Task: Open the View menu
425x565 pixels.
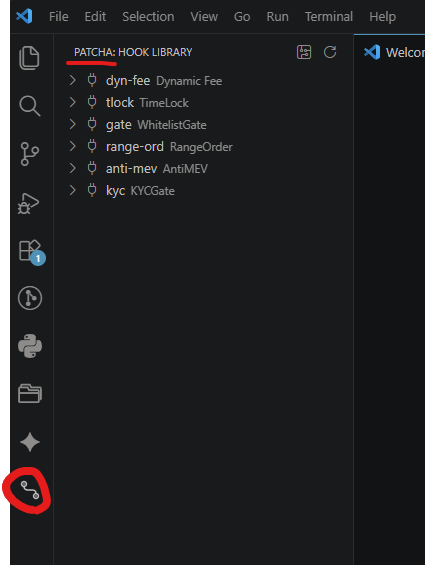Action: (x=204, y=17)
